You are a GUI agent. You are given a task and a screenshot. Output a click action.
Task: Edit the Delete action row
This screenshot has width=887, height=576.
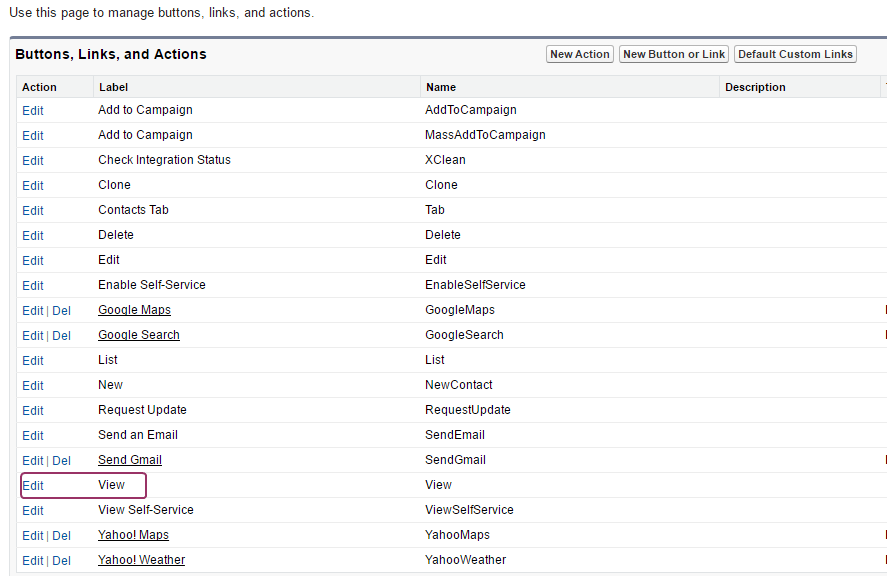click(33, 235)
